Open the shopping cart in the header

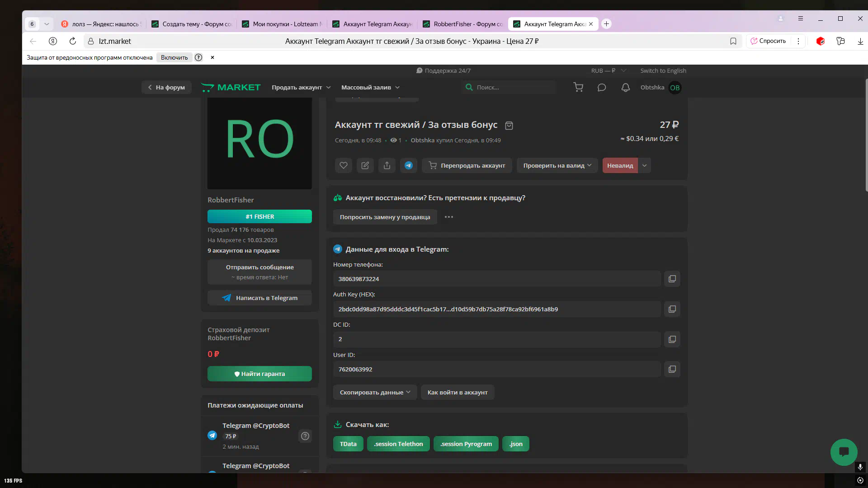pos(578,87)
